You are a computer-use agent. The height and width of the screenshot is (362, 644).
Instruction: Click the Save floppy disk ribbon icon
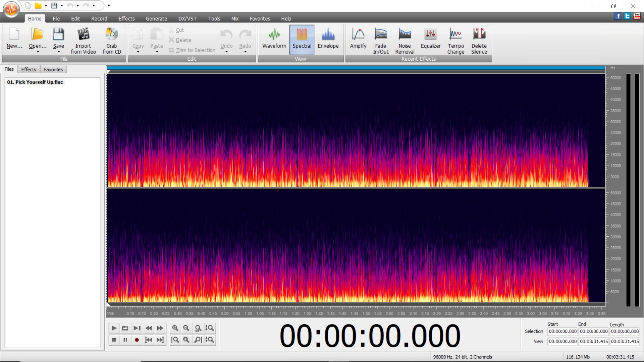tap(58, 35)
